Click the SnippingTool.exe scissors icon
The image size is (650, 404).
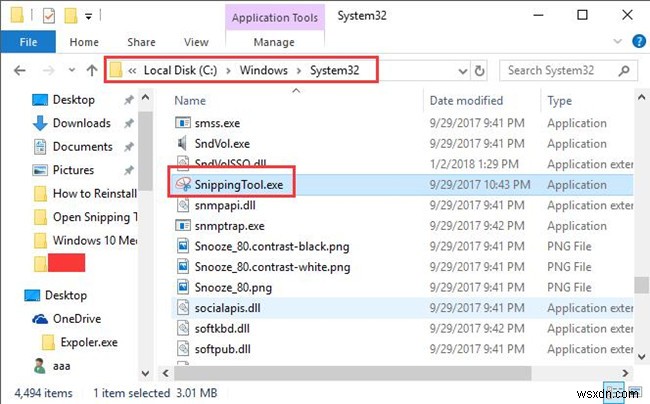183,184
